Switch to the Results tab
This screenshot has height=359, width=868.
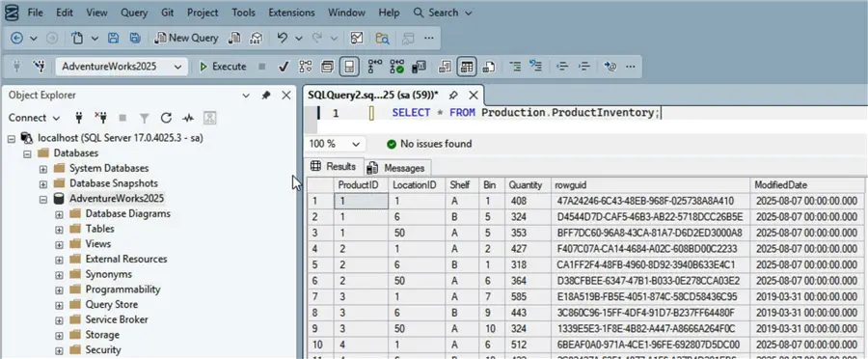tap(334, 167)
